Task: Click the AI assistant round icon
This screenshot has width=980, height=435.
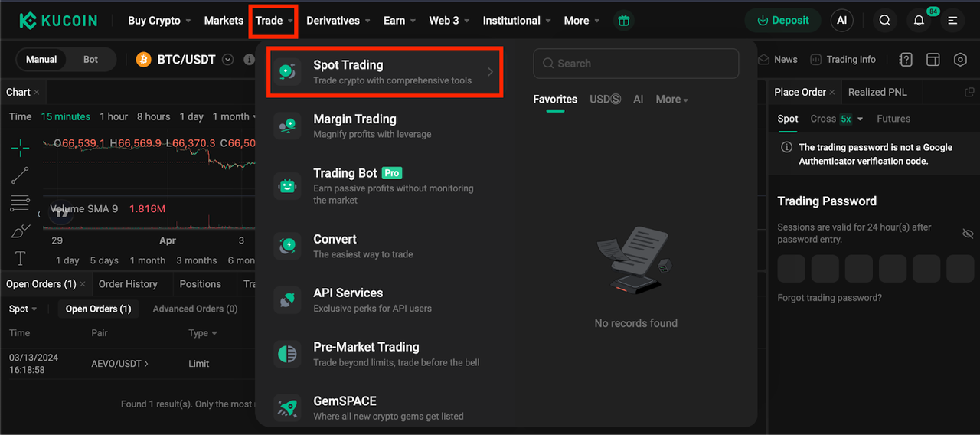Action: (841, 21)
